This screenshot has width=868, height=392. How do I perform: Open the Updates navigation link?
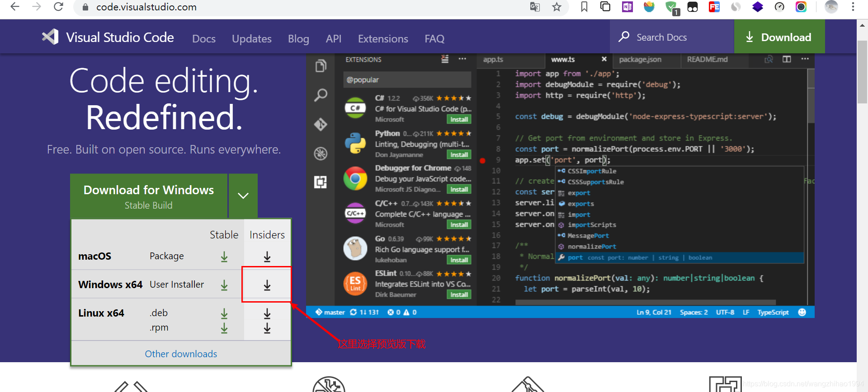[x=252, y=39]
